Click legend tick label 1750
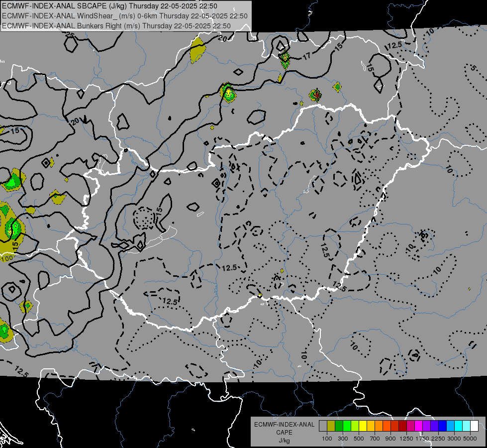 tap(422, 439)
